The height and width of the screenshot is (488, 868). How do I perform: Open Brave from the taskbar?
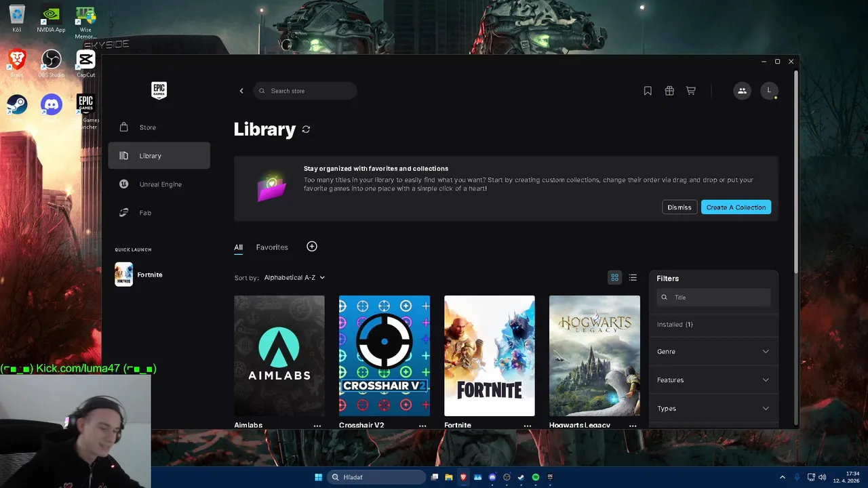click(x=463, y=477)
